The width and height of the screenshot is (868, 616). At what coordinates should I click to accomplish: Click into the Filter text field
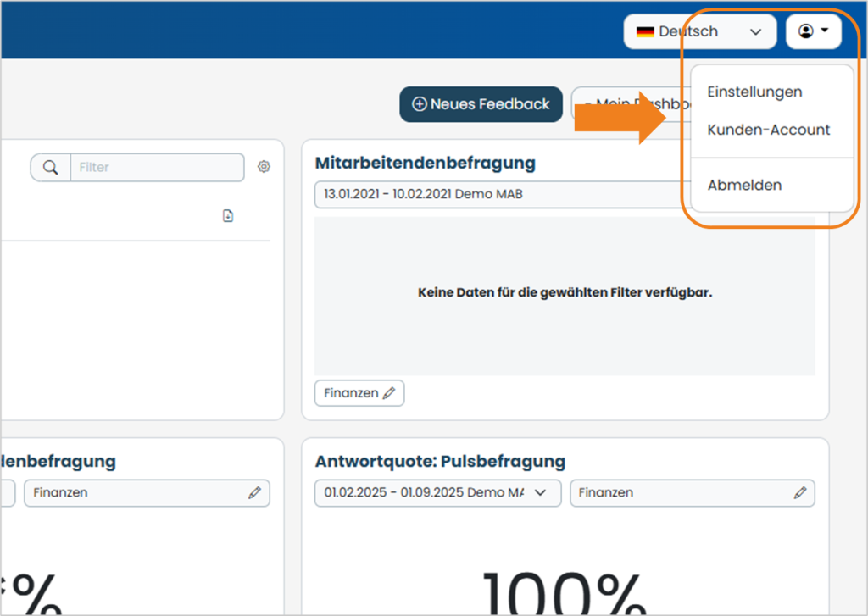point(157,167)
